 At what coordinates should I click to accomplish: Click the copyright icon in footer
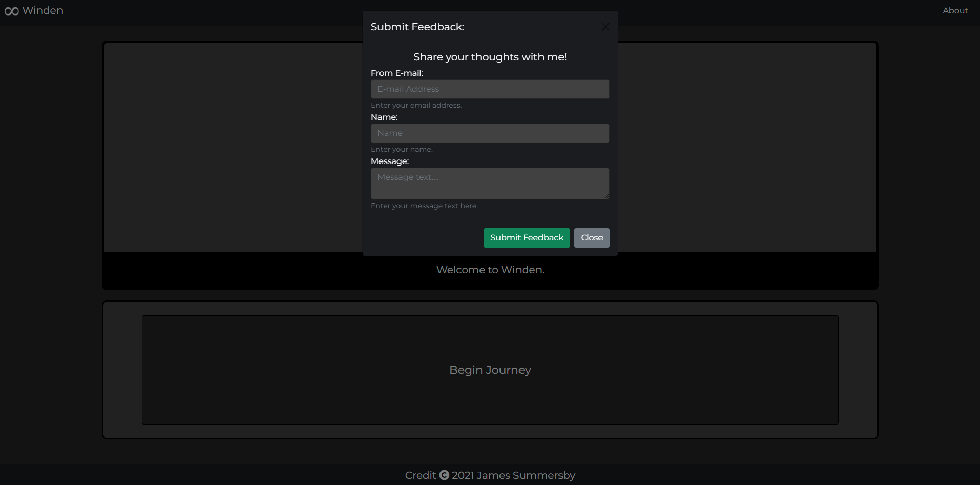pyautogui.click(x=444, y=475)
